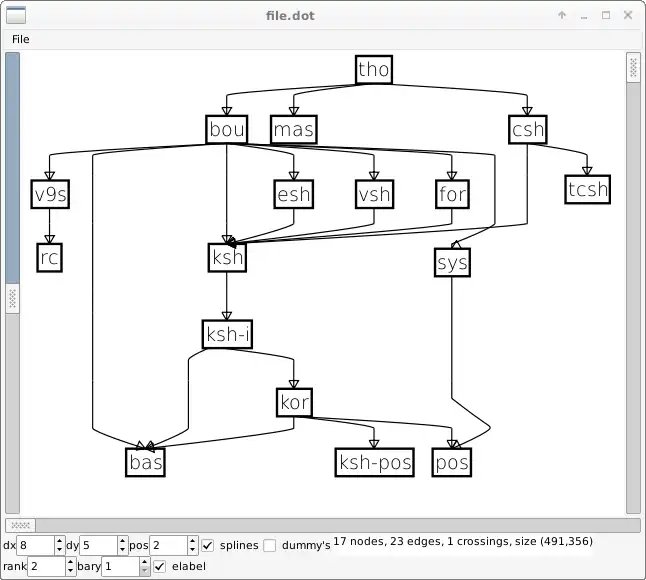Open the File menu
The width and height of the screenshot is (646, 580).
tap(21, 39)
